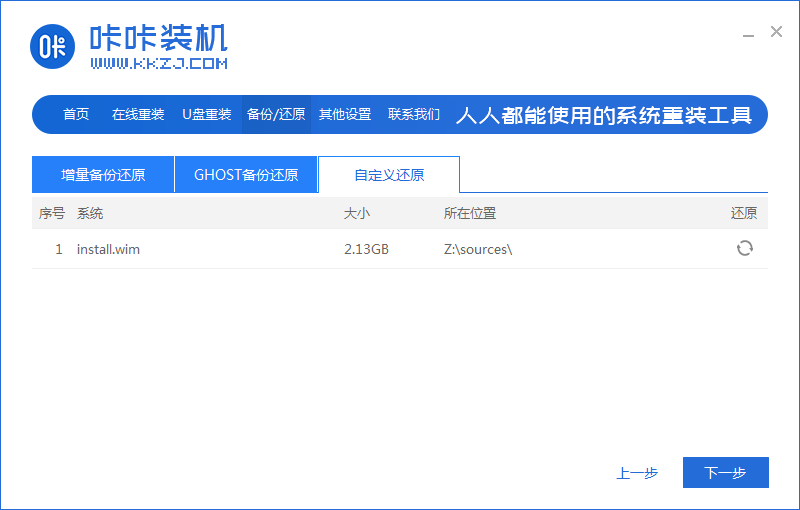Image resolution: width=800 pixels, height=510 pixels.
Task: Select the install.wim row entry
Action: click(108, 249)
